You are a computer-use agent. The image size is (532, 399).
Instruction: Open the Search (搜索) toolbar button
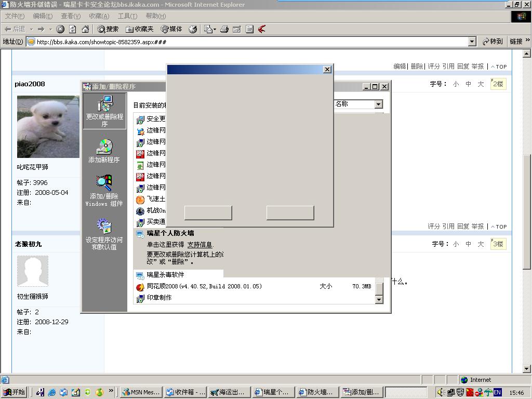pos(108,29)
